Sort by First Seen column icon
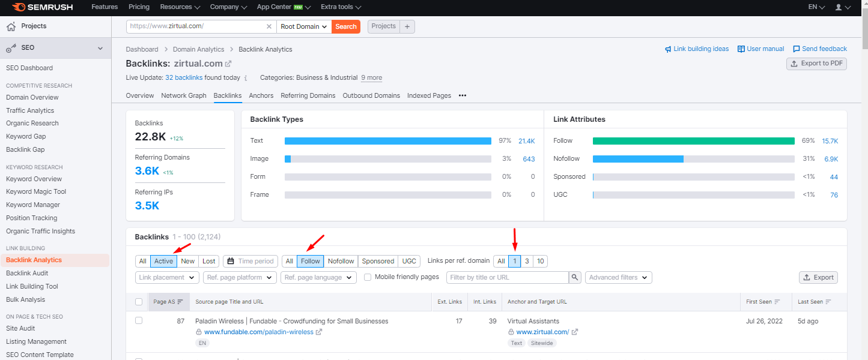This screenshot has width=868, height=360. coord(777,302)
